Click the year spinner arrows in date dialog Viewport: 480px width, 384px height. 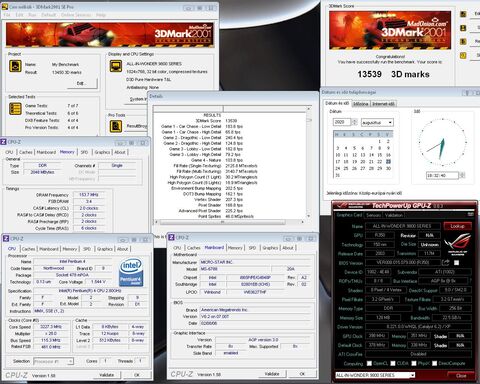click(355, 122)
